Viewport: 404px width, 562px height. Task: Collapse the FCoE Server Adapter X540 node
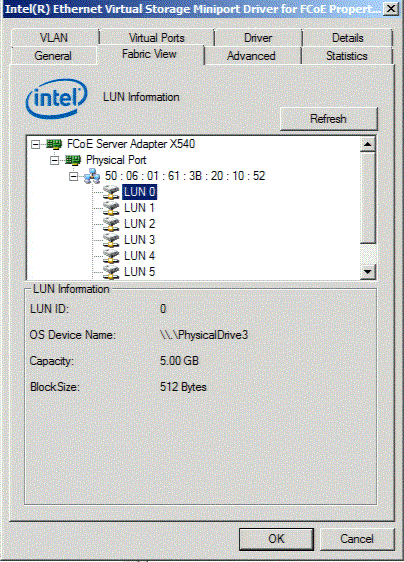pyautogui.click(x=35, y=144)
